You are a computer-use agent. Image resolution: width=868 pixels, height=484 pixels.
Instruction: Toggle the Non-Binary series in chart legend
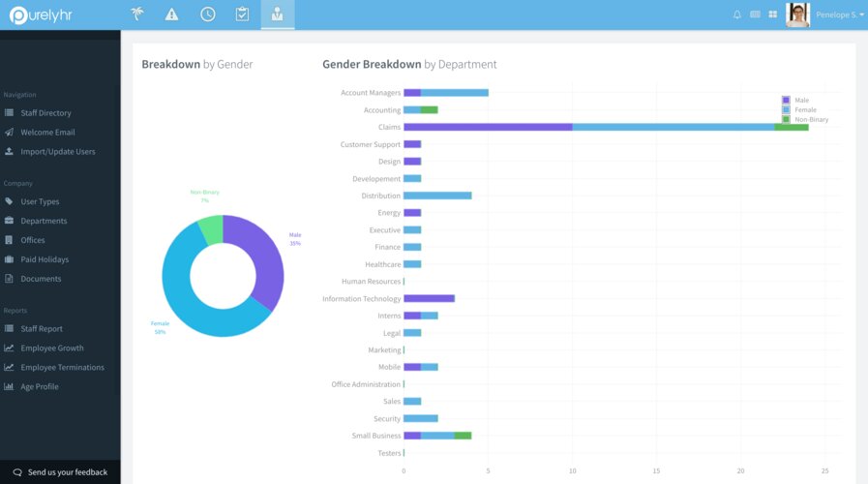[x=807, y=119]
